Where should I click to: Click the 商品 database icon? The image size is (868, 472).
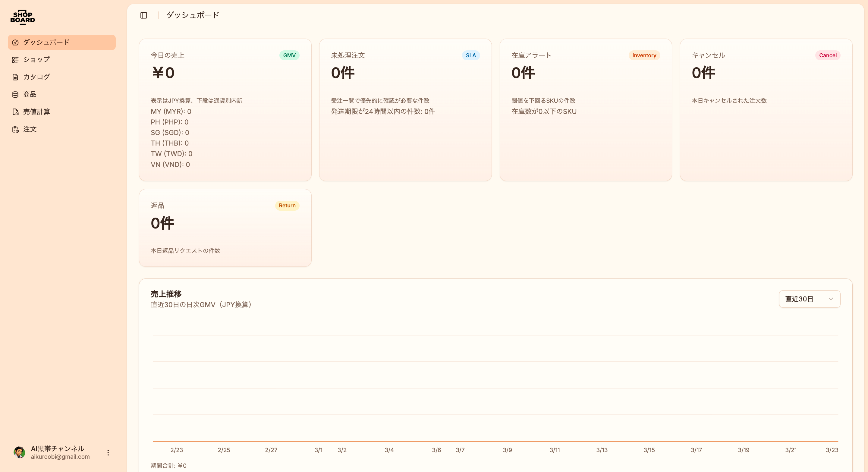pos(15,95)
